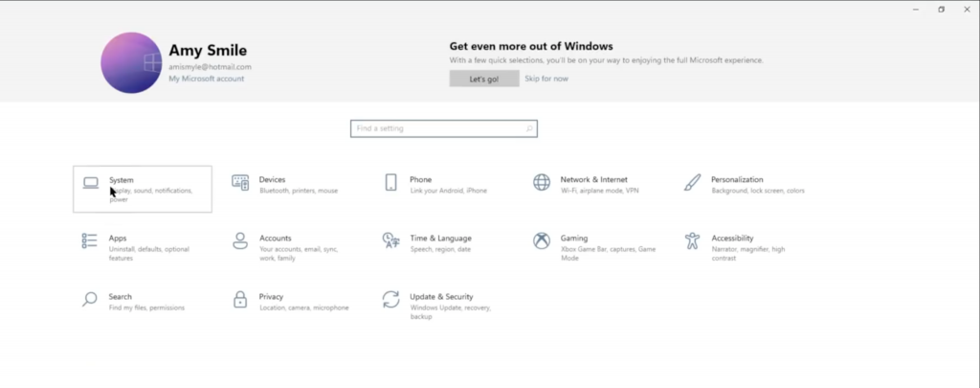Click 'Speech, region, date' description
This screenshot has width=980, height=388.
[x=440, y=250]
